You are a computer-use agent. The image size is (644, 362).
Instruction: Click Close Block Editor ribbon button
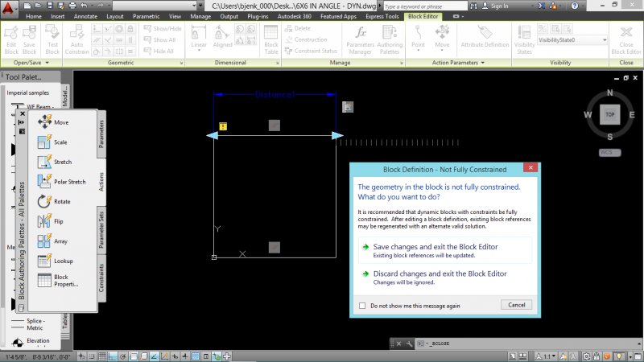coord(626,39)
